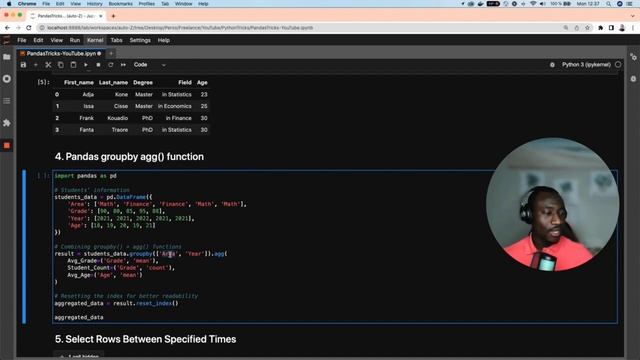Open the Bookmarks menu in macOS menu bar
Viewport: 640px width, 360px height.
pyautogui.click(x=120, y=4)
